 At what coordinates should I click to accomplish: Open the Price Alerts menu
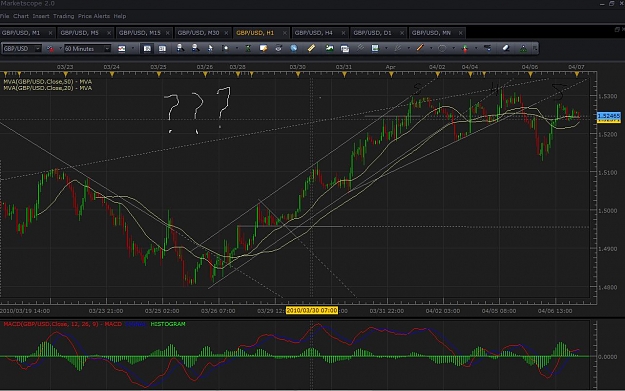pyautogui.click(x=94, y=16)
